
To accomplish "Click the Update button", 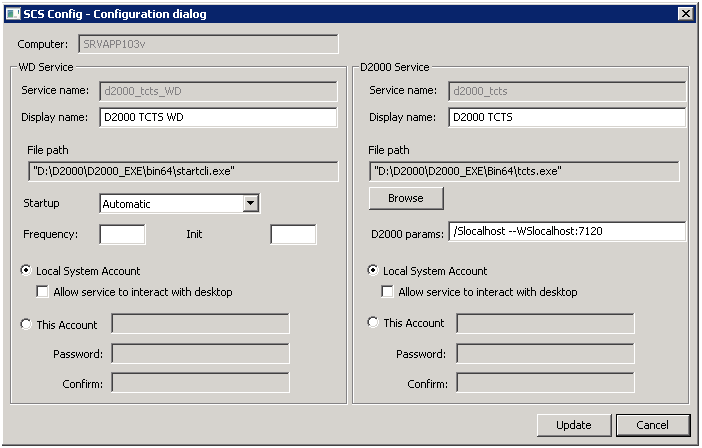I will [x=574, y=425].
